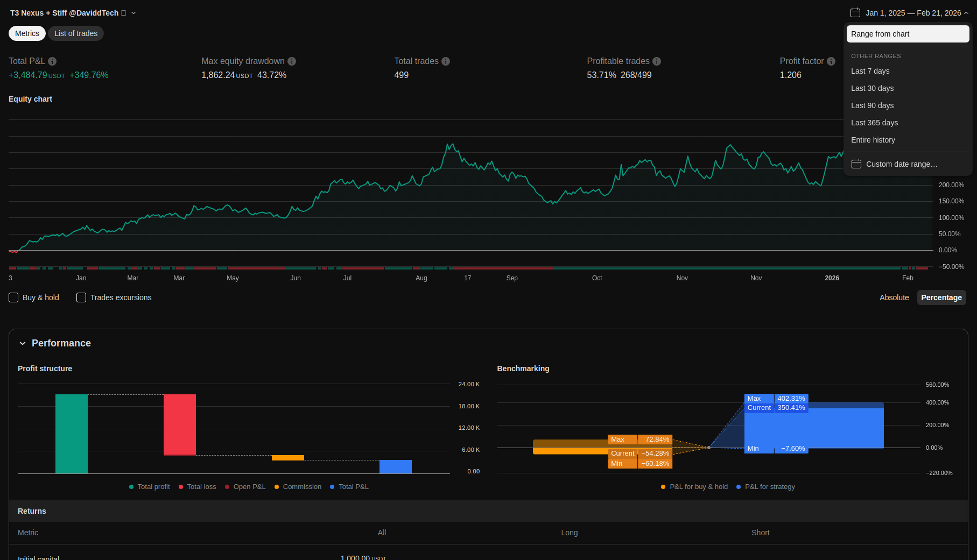977x560 pixels.
Task: Click the calendar icon for Custom date range
Action: click(856, 164)
